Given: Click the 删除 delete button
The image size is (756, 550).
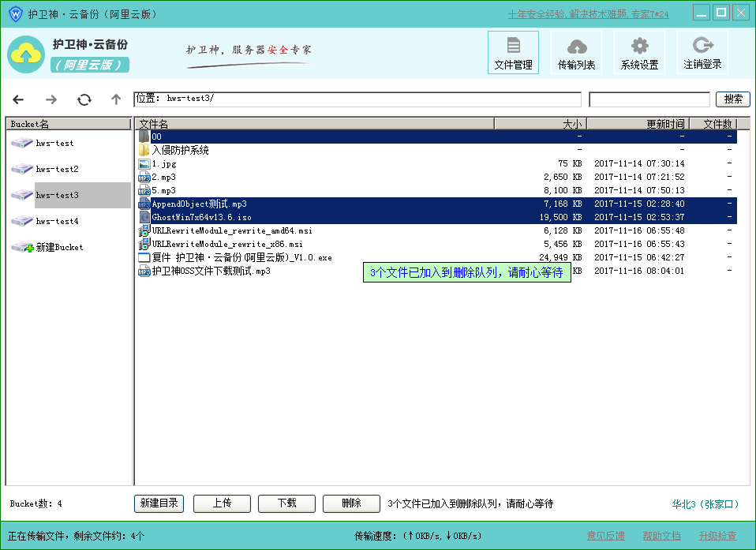Looking at the screenshot, I should pos(351,503).
